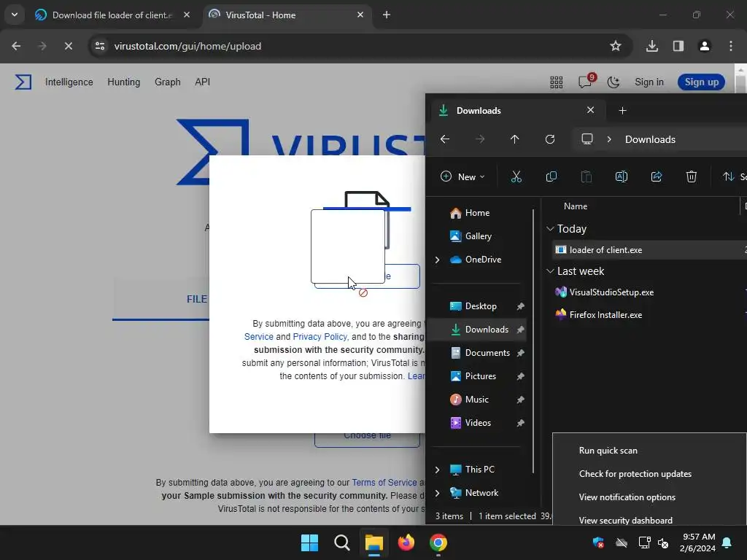Open the Terms of Service link
This screenshot has height=560, width=747.
click(384, 483)
